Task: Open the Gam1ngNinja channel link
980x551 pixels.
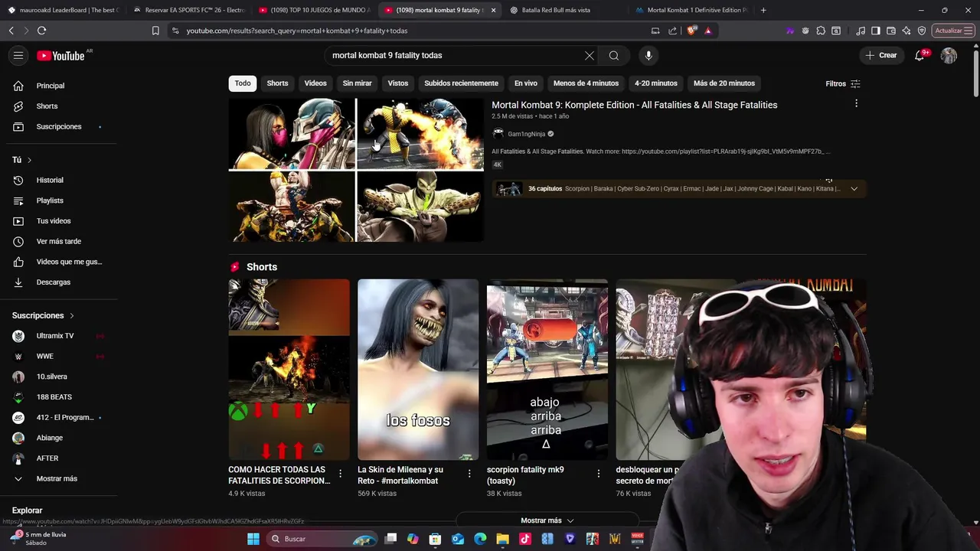Action: pos(527,134)
